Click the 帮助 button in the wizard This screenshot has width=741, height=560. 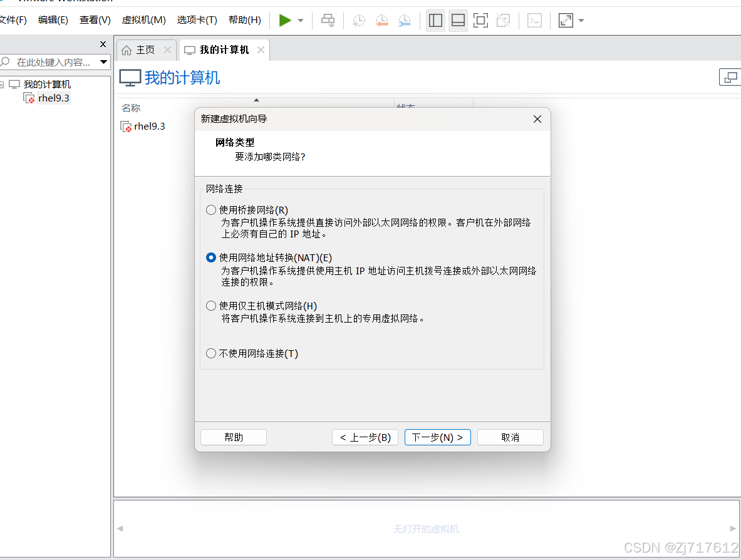point(234,438)
